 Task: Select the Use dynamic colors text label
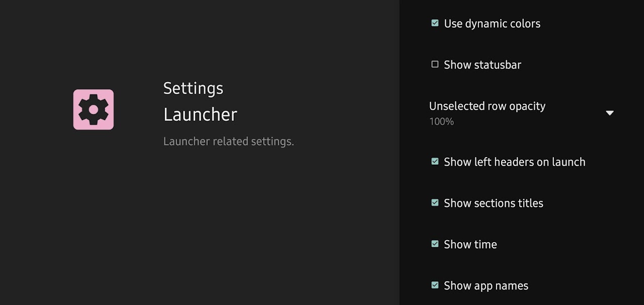coord(492,24)
